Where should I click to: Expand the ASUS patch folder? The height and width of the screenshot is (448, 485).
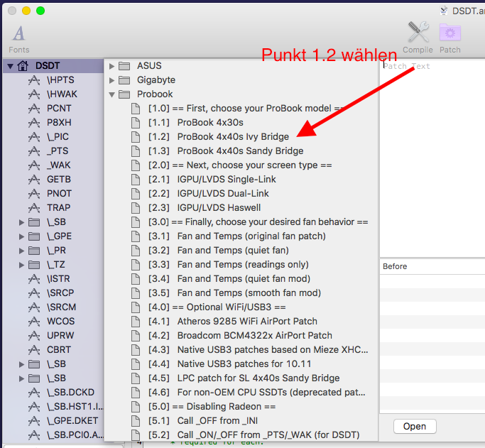[x=112, y=66]
